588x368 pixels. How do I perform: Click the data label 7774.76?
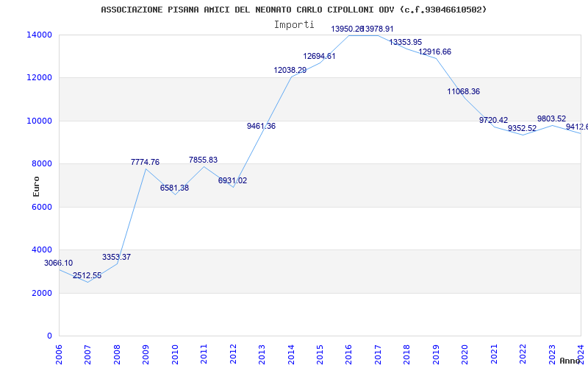[x=145, y=162]
